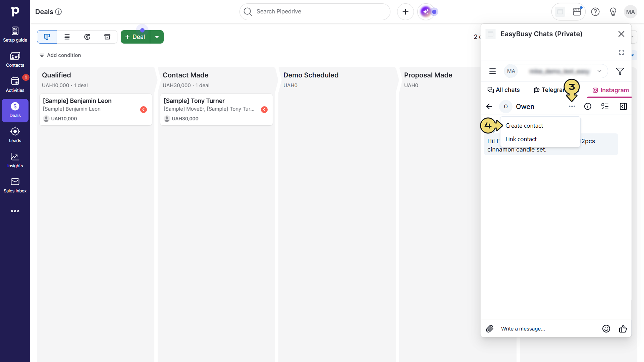The height and width of the screenshot is (362, 644).
Task: Go to Leads section
Action: pos(15,135)
